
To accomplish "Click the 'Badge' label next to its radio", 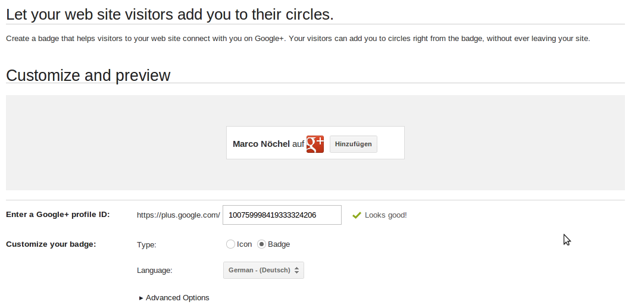I will click(x=279, y=244).
